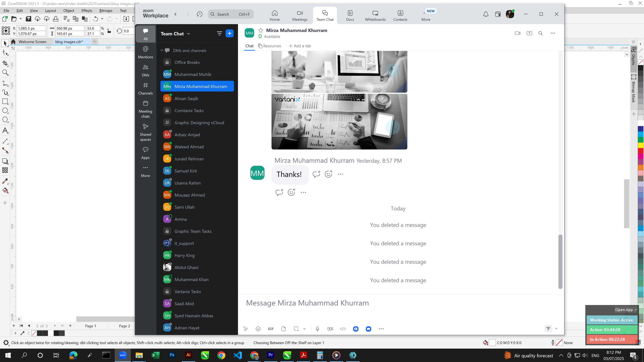644x362 pixels.
Task: Open the Mentions section in Zoom sidebar
Action: pos(146,52)
